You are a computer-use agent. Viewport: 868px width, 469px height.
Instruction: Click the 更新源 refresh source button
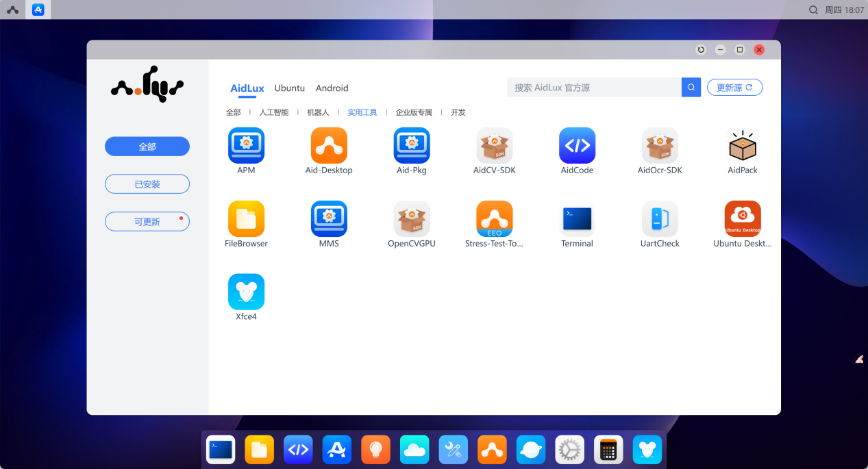tap(734, 88)
